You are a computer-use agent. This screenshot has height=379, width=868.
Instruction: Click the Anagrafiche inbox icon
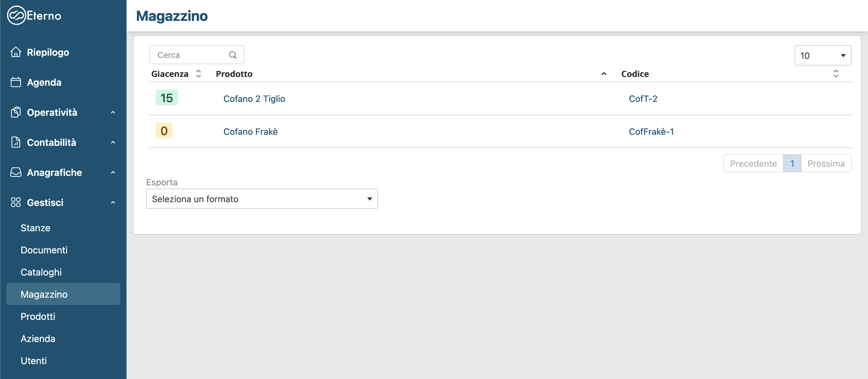[x=16, y=172]
